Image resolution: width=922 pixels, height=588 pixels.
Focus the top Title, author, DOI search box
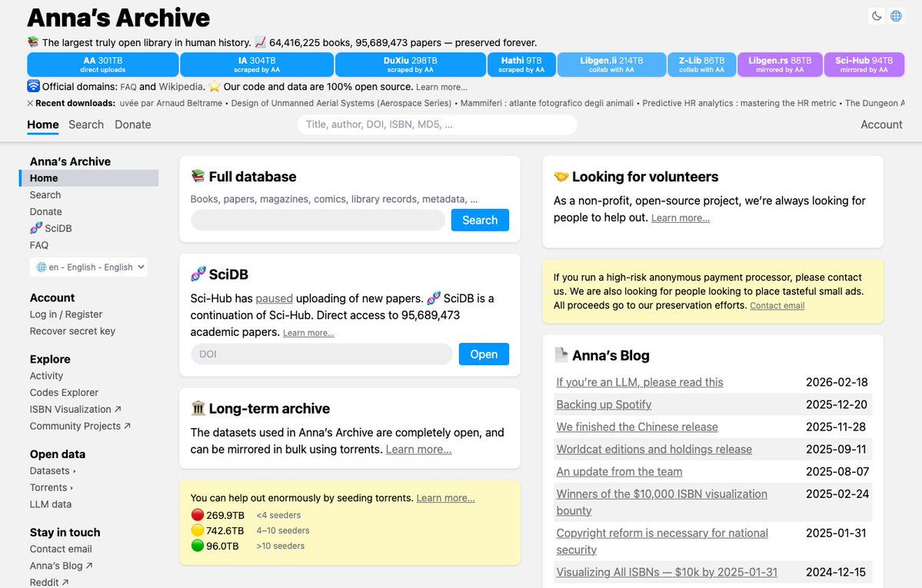[x=437, y=125]
